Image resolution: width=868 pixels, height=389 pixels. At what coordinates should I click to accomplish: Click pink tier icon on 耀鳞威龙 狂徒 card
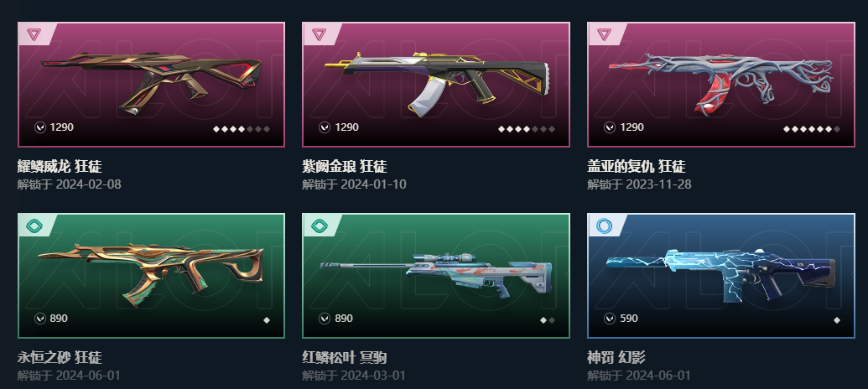(34, 35)
